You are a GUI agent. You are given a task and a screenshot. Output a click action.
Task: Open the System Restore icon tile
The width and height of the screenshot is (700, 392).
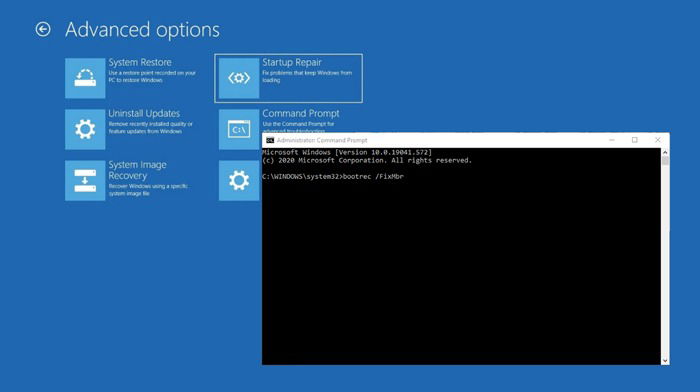tap(85, 78)
